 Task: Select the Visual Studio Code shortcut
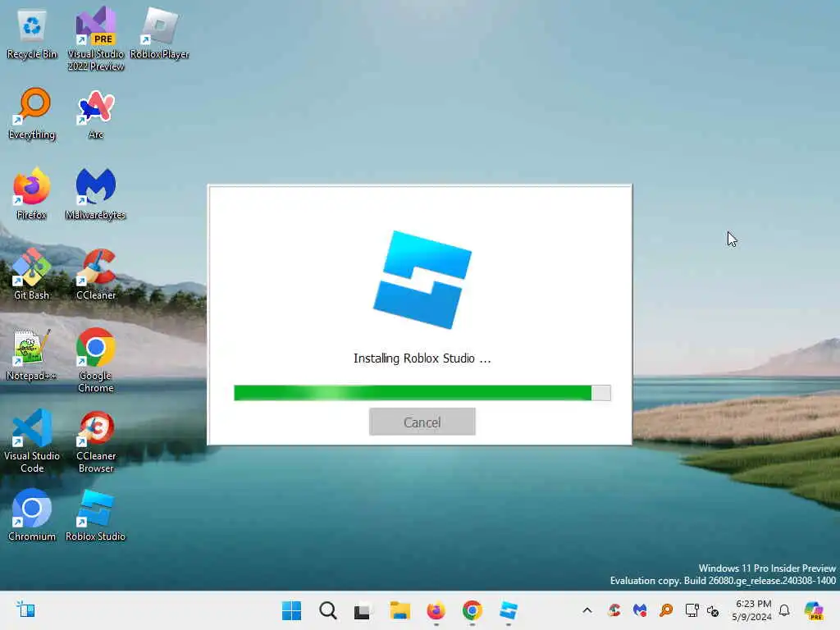click(32, 441)
